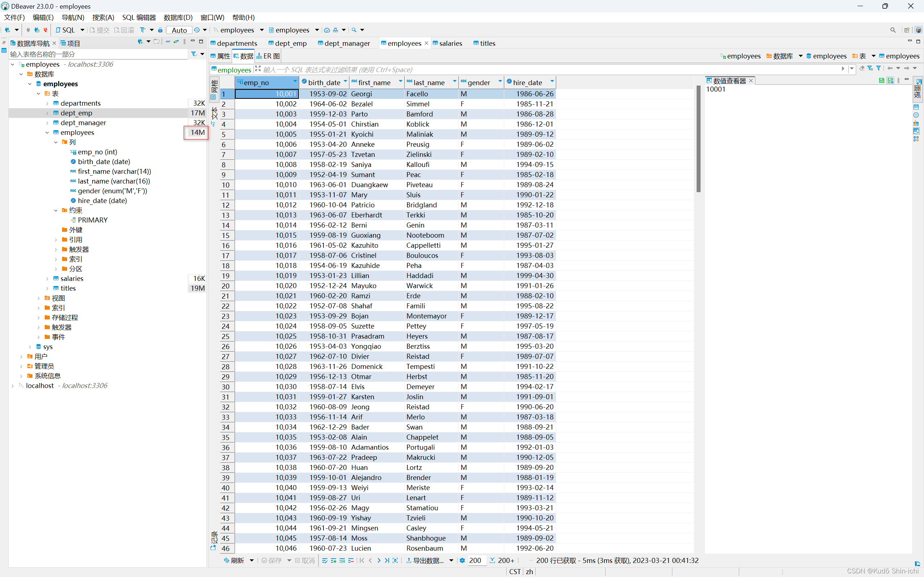Image resolution: width=924 pixels, height=577 pixels.
Task: Select the 数据 tab in properties panel
Action: pos(245,56)
